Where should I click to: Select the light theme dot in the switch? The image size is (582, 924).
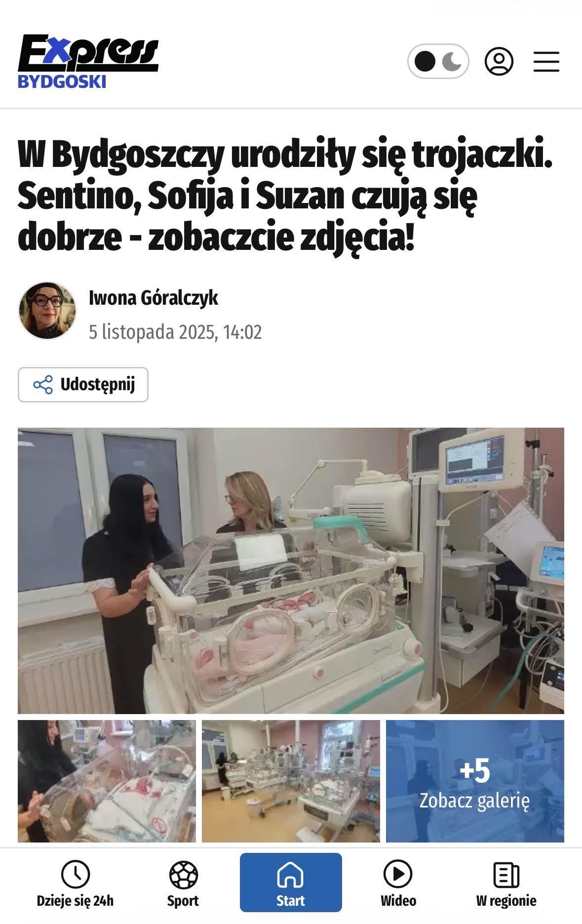425,62
